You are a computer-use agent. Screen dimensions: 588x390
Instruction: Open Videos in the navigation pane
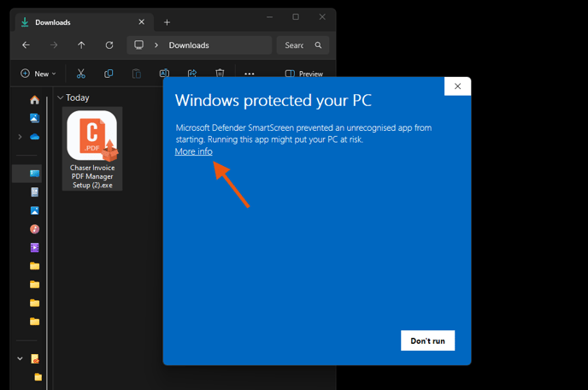[x=34, y=247]
